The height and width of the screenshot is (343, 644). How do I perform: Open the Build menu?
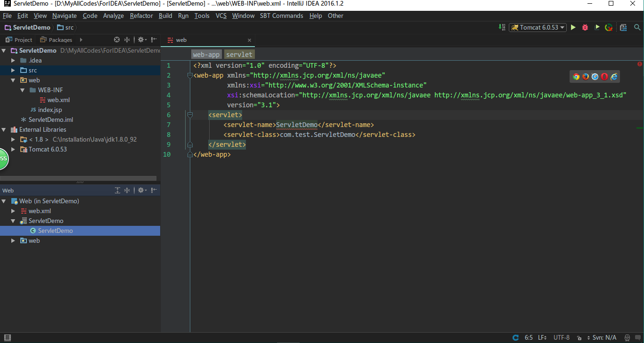pyautogui.click(x=165, y=16)
